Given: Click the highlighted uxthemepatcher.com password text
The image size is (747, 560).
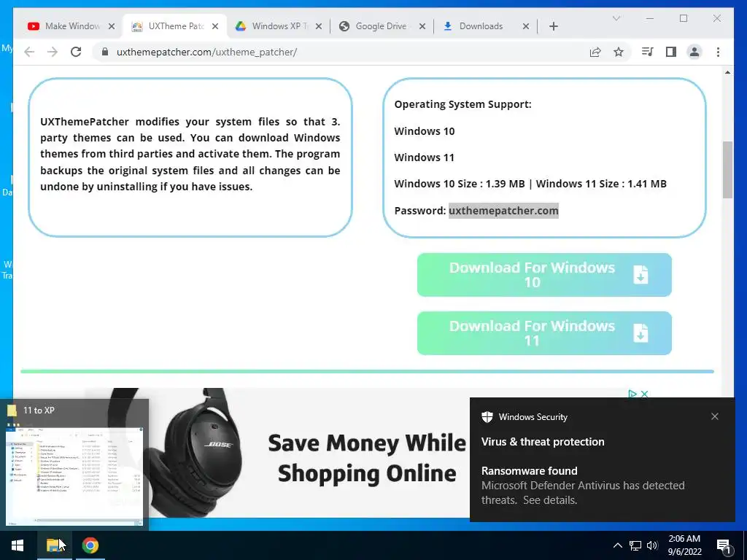Looking at the screenshot, I should pyautogui.click(x=503, y=211).
